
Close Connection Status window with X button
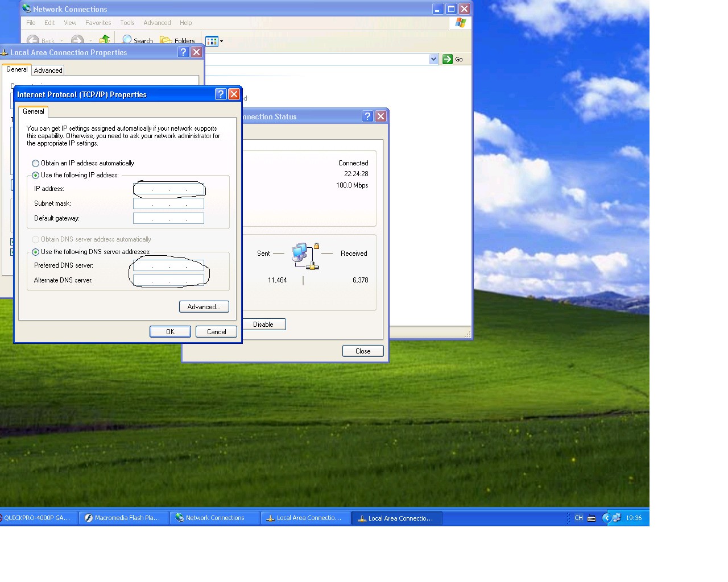pos(380,117)
